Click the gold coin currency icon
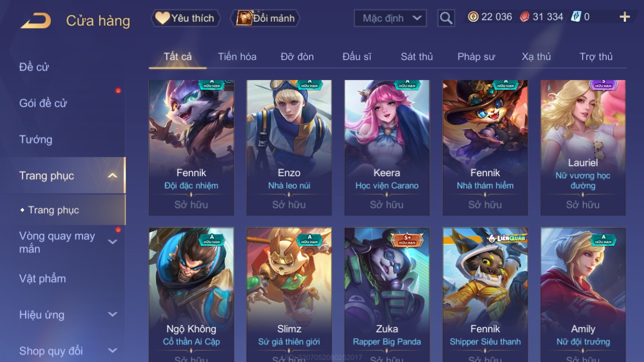Screen dimensions: 644x362 [x=473, y=17]
